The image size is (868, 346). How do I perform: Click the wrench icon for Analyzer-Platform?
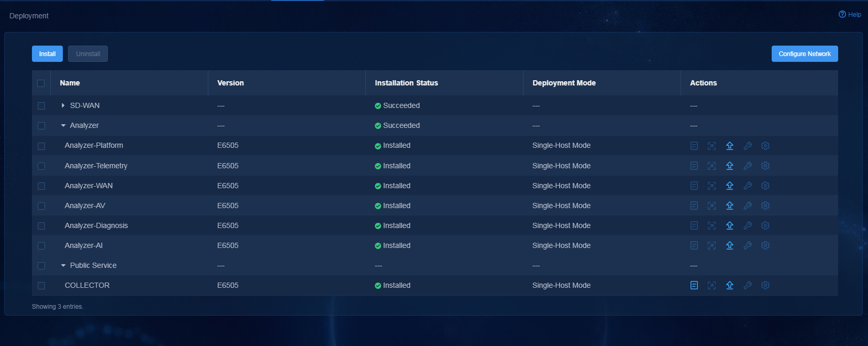748,146
